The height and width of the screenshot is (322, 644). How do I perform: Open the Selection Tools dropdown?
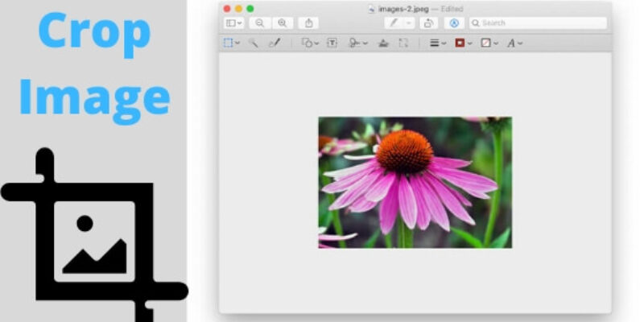232,43
